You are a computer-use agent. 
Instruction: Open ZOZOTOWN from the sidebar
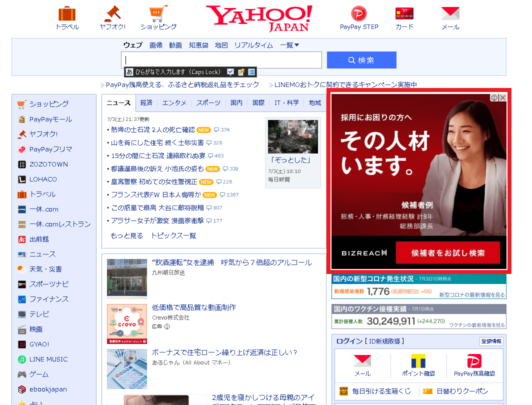[48, 164]
